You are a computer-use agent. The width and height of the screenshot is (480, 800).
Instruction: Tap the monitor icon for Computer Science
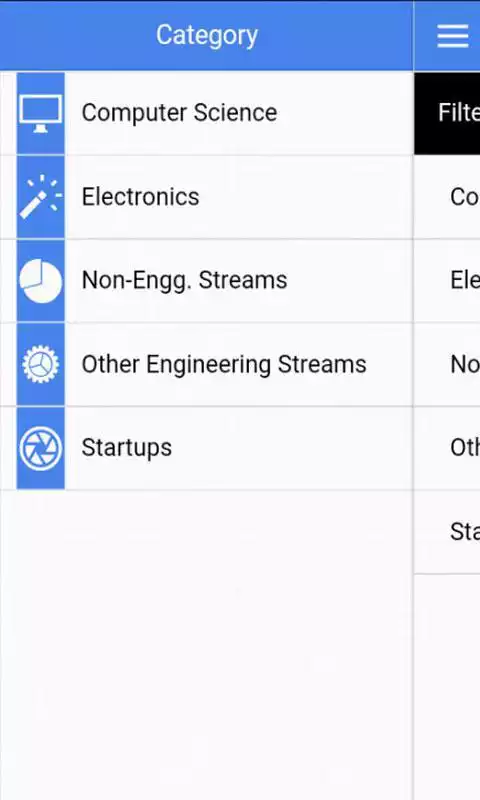(41, 113)
